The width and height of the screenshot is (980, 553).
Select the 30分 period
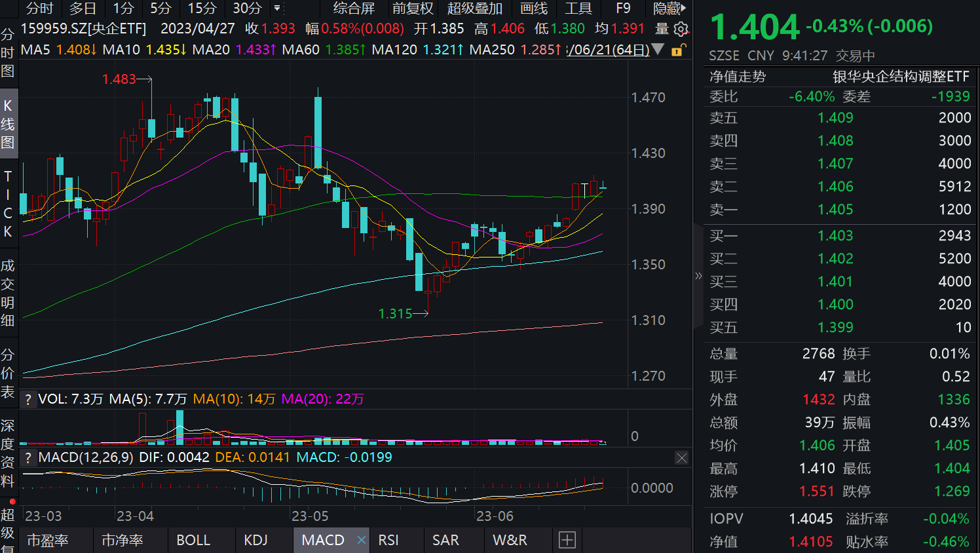[x=247, y=9]
